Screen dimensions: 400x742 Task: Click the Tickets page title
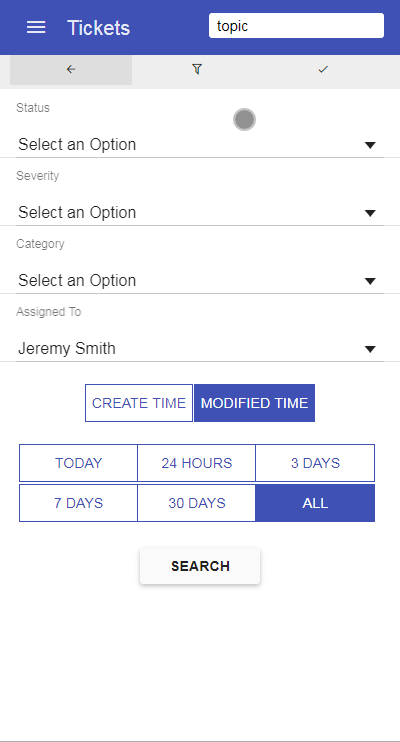pyautogui.click(x=98, y=28)
